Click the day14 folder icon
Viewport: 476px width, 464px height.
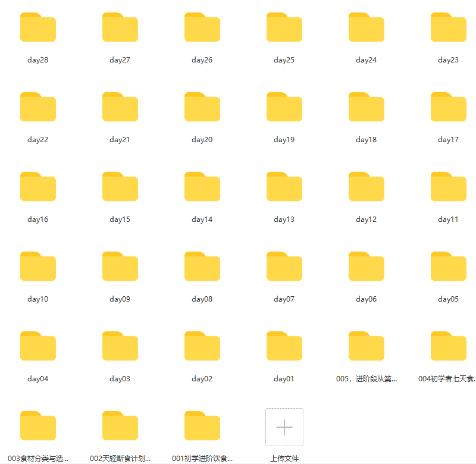202,187
